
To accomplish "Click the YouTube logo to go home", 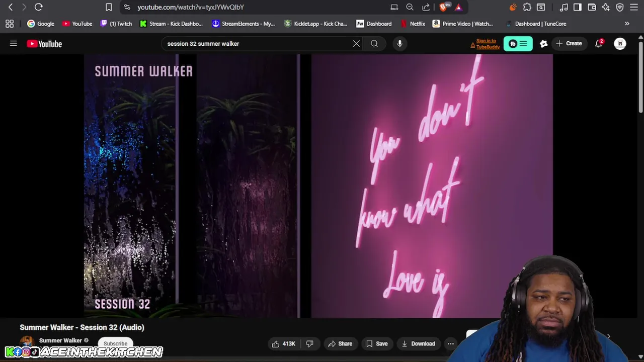I will tap(44, 44).
